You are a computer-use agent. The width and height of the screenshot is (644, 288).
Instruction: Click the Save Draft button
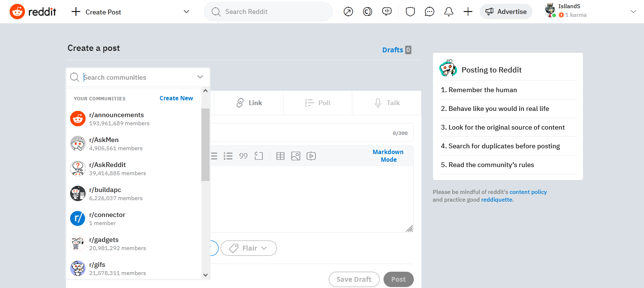pyautogui.click(x=354, y=279)
